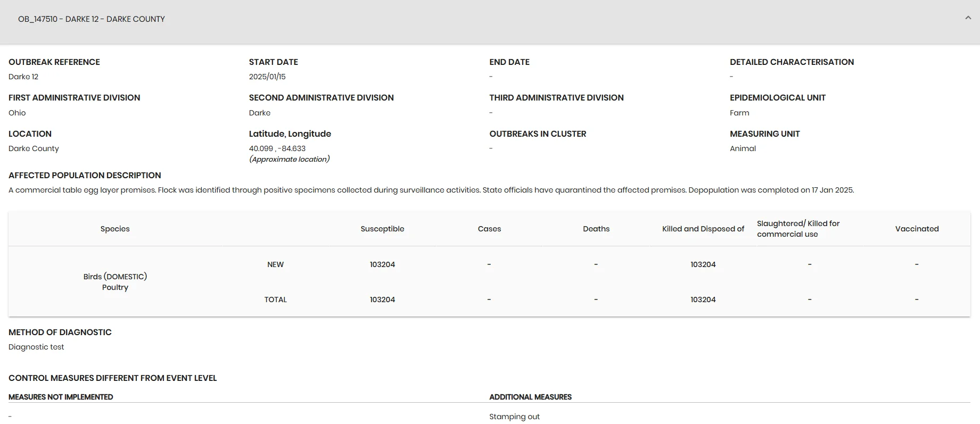Click the Stamping out additional measure
Viewport: 980px width, 424px height.
point(514,417)
